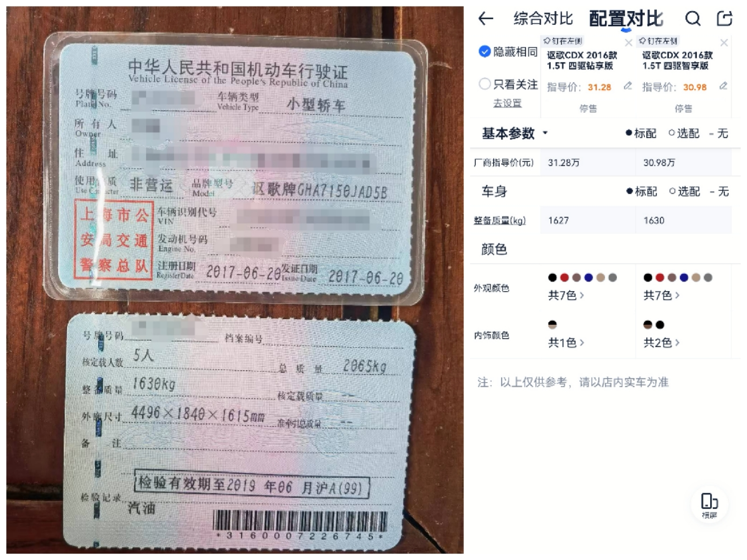Remove 四驱钻享版 column with its X
The height and width of the screenshot is (560, 747).
pyautogui.click(x=628, y=43)
